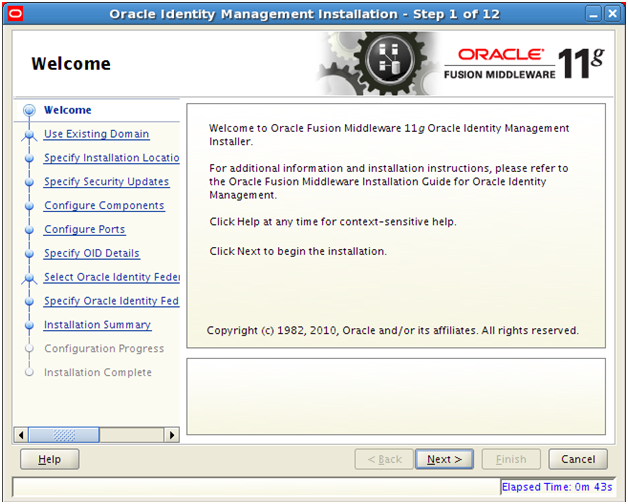Click the status bar message field
This screenshot has width=628, height=504.
point(256,487)
